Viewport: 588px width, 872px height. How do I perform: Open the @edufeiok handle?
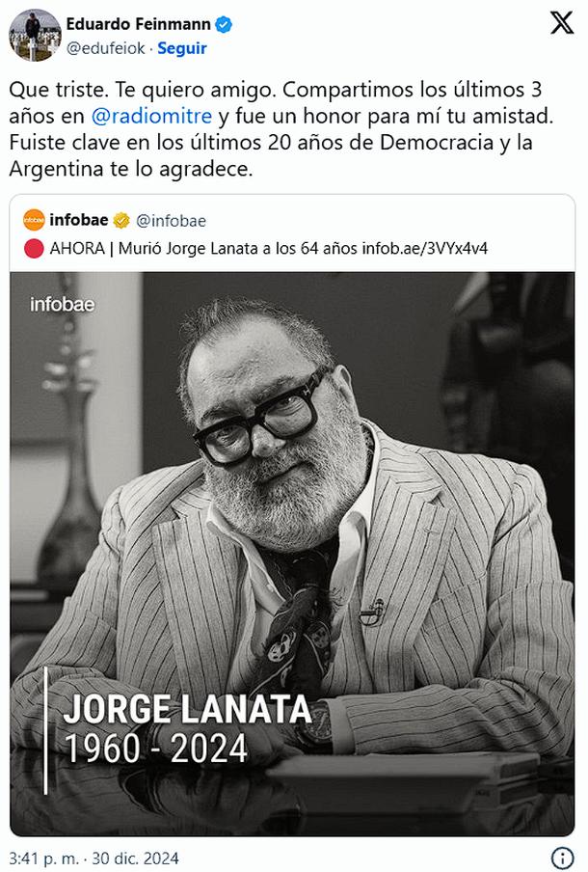coord(106,48)
